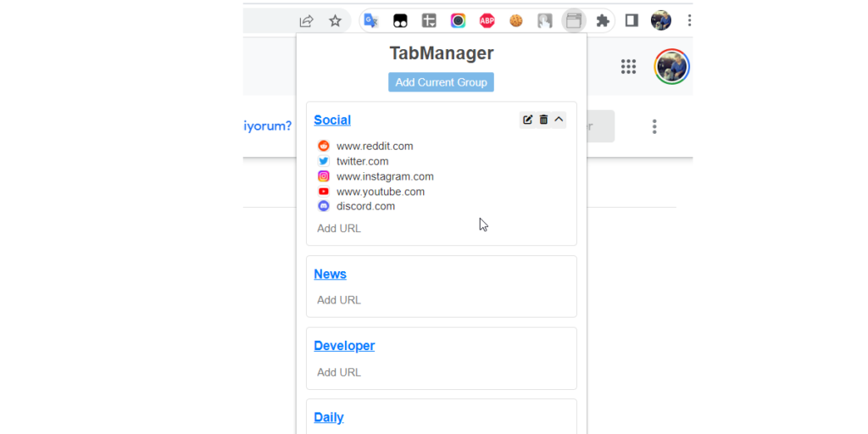
Task: Click the Instagram favicon in Social list
Action: (x=323, y=176)
